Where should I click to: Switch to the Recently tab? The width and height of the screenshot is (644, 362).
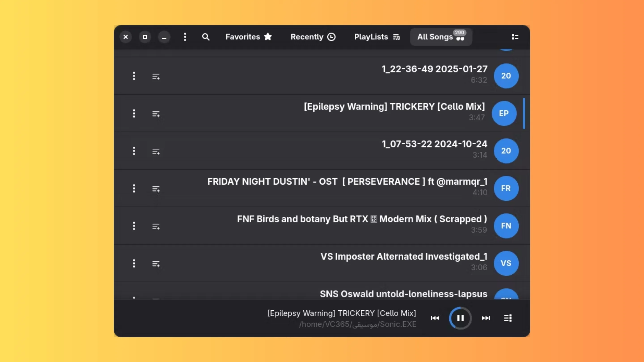[313, 37]
